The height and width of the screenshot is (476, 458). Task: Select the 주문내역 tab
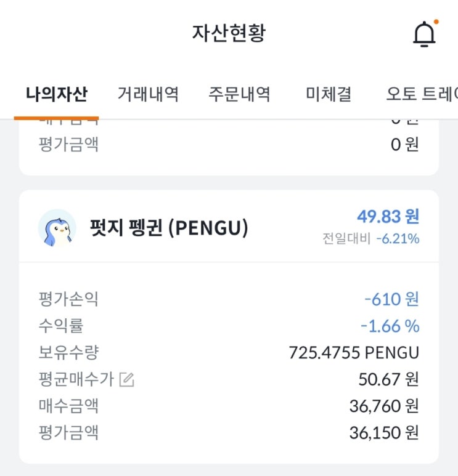pos(239,94)
